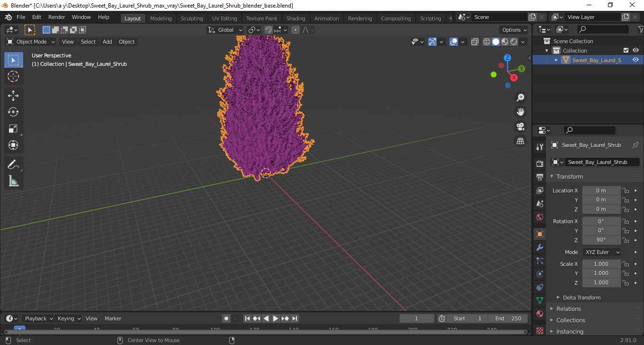Open the Render properties tab
Screen dimensions: 644x345
(x=539, y=163)
